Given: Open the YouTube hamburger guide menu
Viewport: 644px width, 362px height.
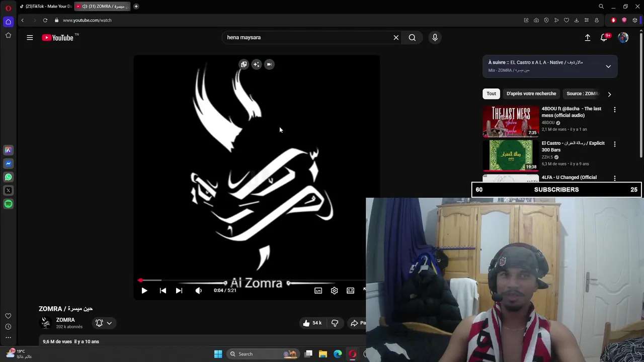Looking at the screenshot, I should click(30, 37).
